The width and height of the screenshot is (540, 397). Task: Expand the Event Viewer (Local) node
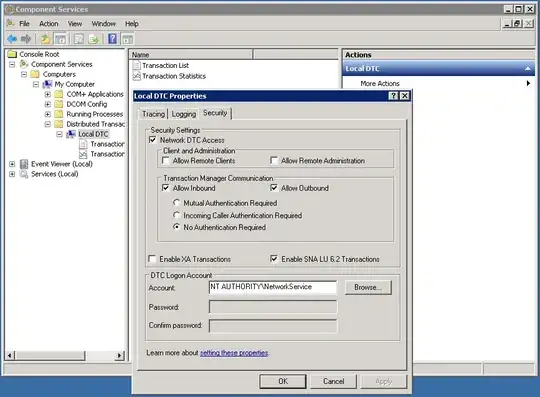click(12, 164)
